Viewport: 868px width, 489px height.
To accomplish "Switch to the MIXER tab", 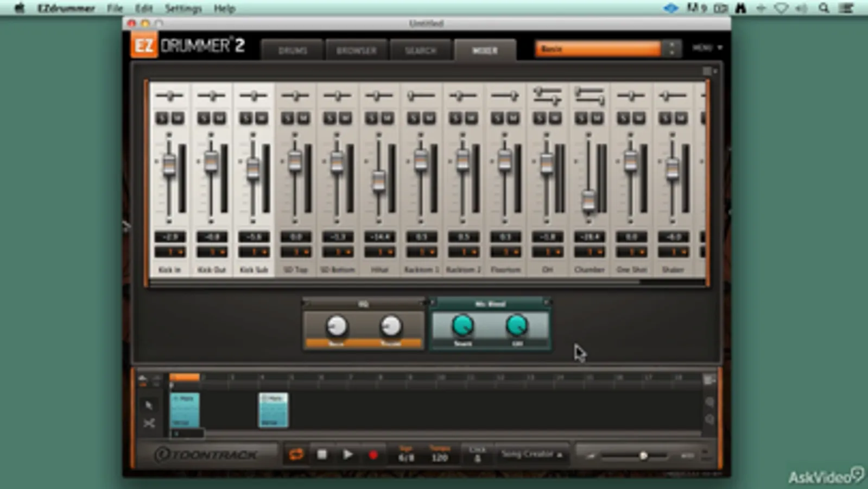I will 485,51.
